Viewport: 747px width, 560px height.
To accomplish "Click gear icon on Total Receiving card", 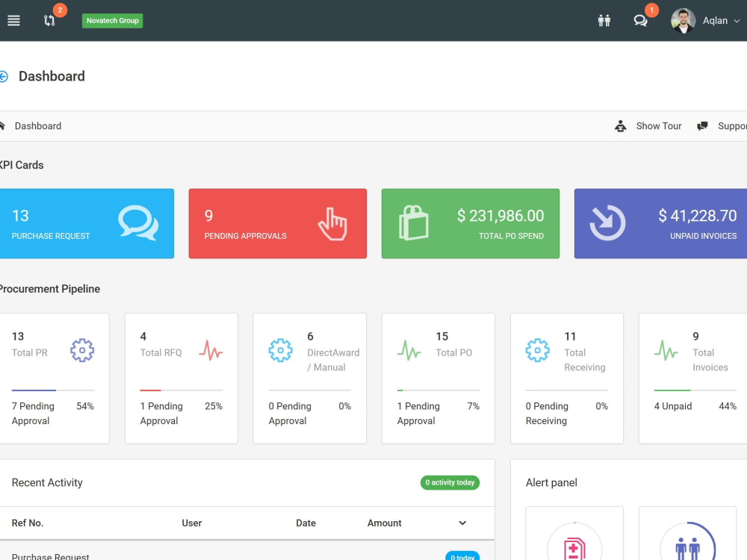I will pos(537,350).
